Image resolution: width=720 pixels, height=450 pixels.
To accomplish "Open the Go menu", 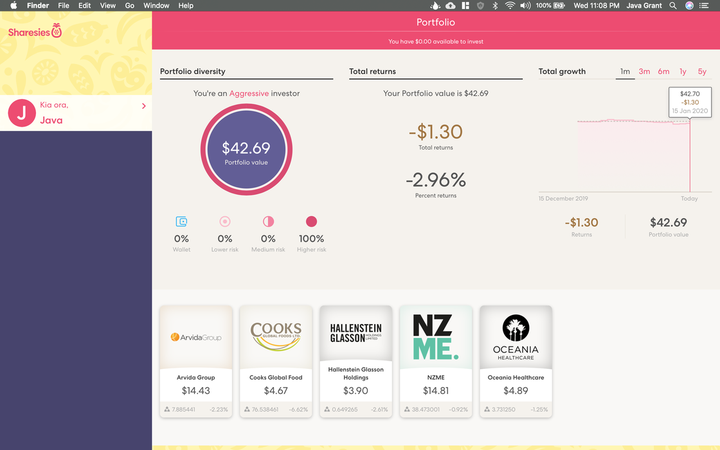I will [x=129, y=6].
